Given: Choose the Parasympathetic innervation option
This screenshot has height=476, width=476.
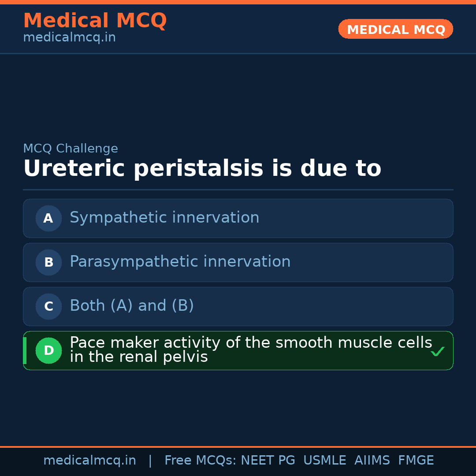Looking at the screenshot, I should pos(180,262).
